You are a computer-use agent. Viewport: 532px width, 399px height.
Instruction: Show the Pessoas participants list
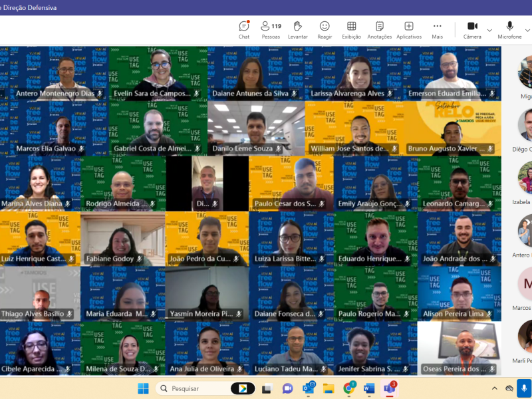pos(271,29)
